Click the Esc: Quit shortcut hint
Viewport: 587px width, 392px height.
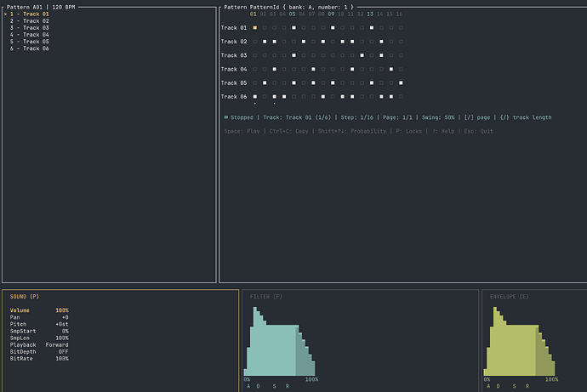coord(479,131)
